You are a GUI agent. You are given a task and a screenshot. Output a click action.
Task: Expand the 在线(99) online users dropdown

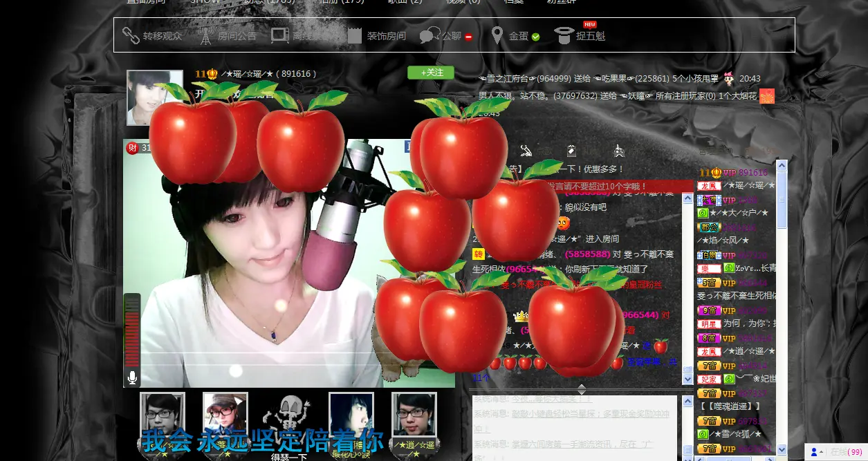click(x=836, y=452)
